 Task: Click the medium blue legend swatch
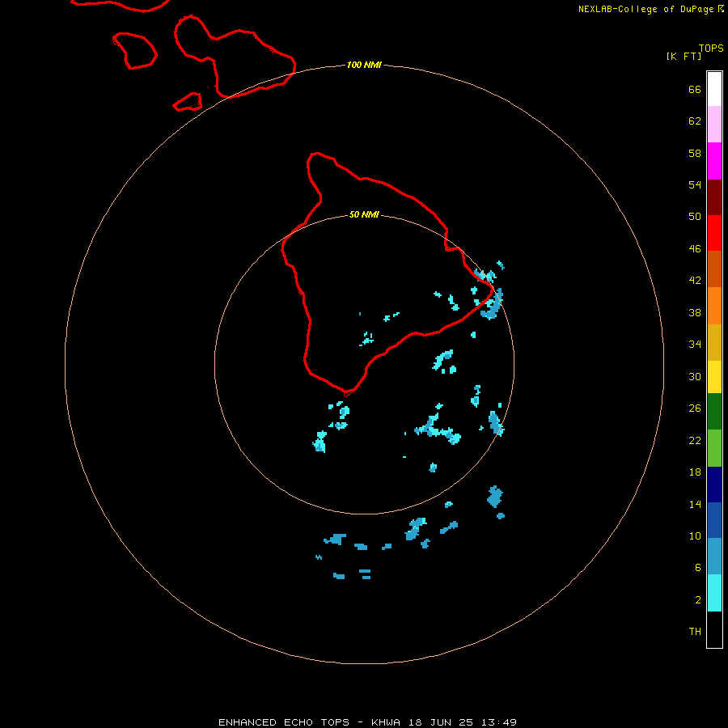pyautogui.click(x=714, y=520)
